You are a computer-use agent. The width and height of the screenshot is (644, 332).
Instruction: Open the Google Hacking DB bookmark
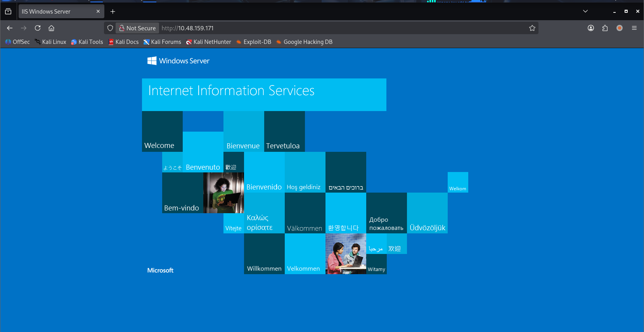click(x=304, y=42)
